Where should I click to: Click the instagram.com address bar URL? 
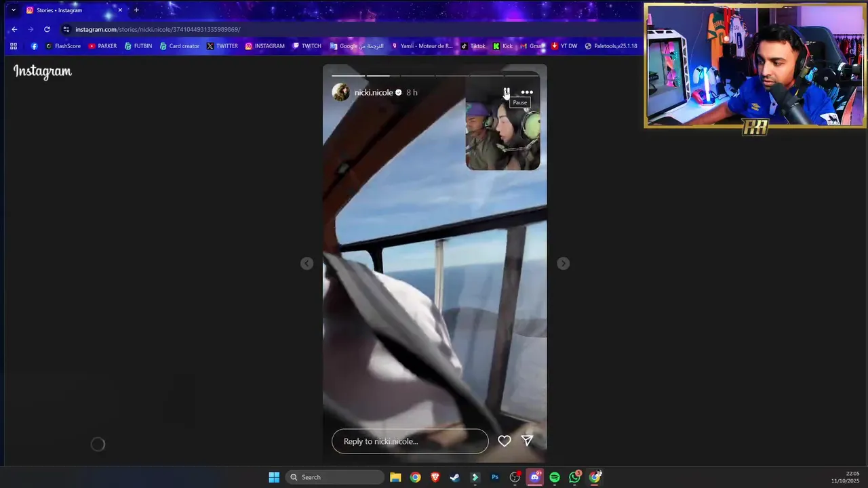tap(157, 29)
